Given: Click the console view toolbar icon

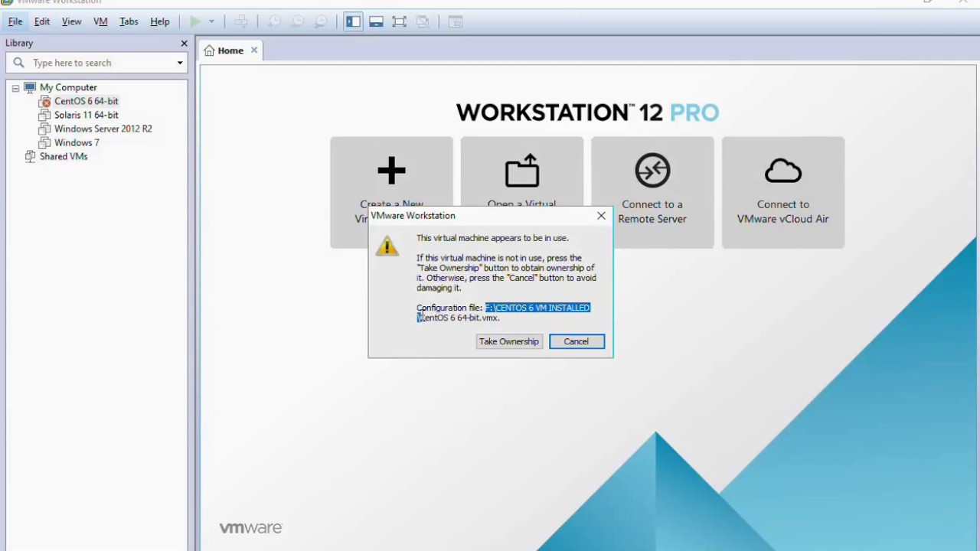Looking at the screenshot, I should pos(456,21).
